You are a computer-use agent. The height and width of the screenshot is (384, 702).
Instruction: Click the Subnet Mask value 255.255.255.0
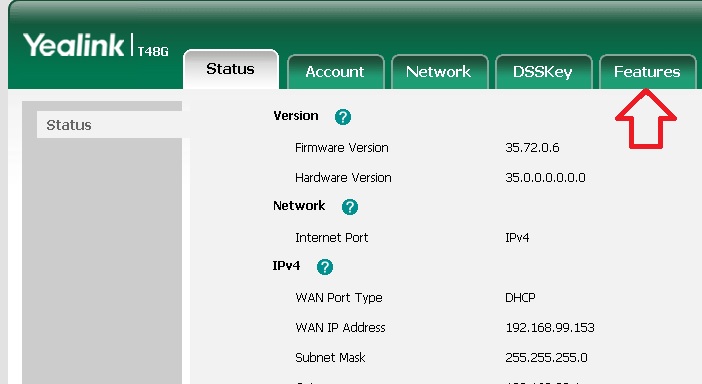pos(546,358)
